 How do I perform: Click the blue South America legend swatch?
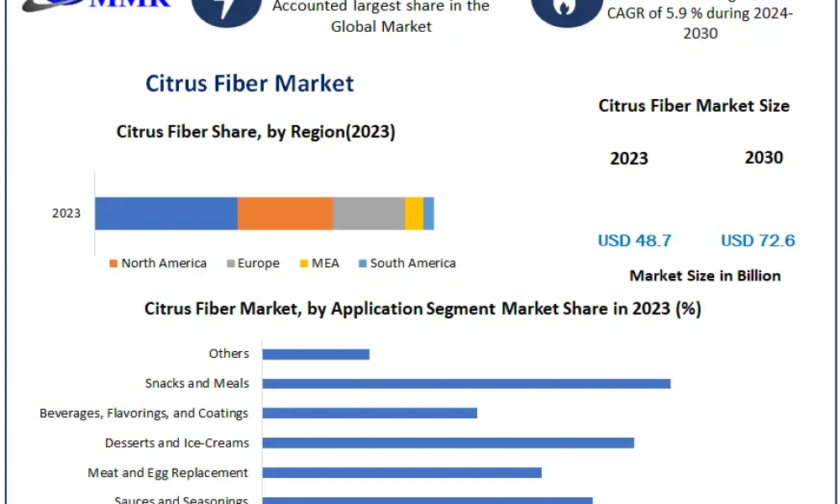point(363,264)
